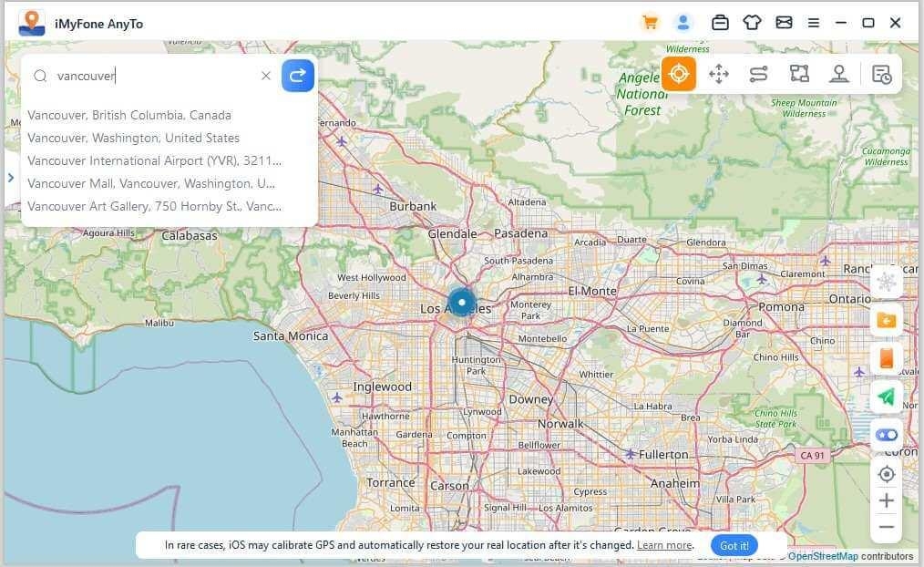Image resolution: width=924 pixels, height=567 pixels.
Task: Click the snowflake cooling timer icon
Action: [887, 282]
